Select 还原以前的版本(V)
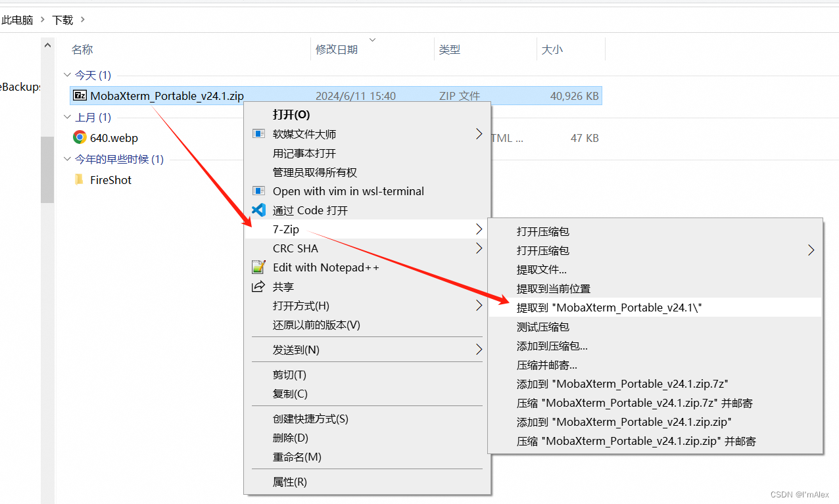 coord(316,325)
